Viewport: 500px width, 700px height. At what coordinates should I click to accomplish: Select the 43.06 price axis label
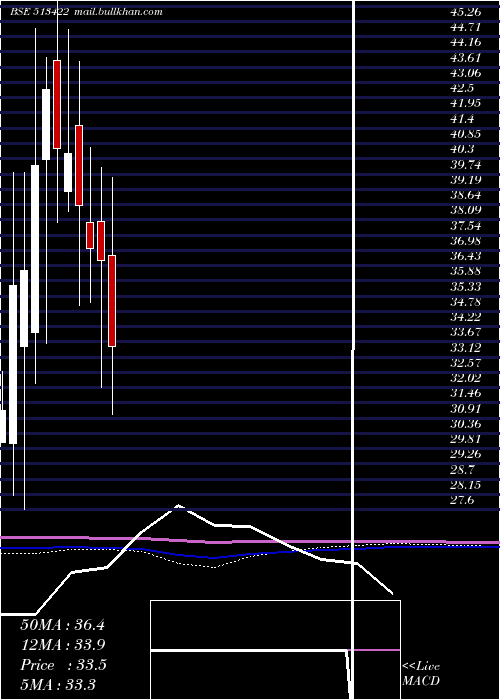point(465,73)
